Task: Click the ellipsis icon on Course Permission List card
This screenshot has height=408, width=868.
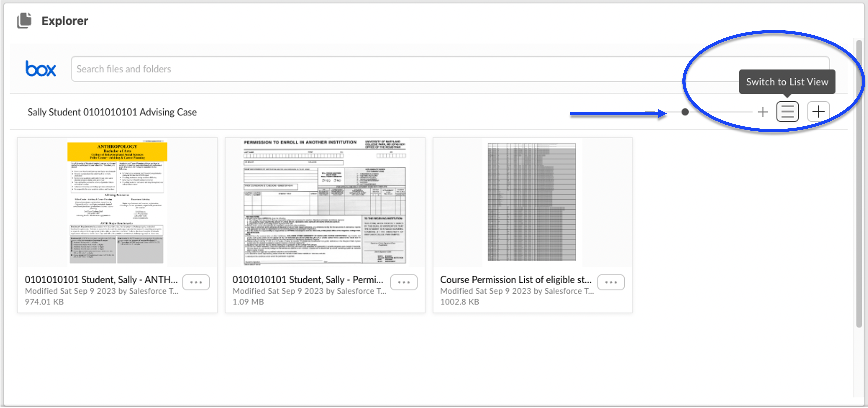Action: click(x=611, y=282)
